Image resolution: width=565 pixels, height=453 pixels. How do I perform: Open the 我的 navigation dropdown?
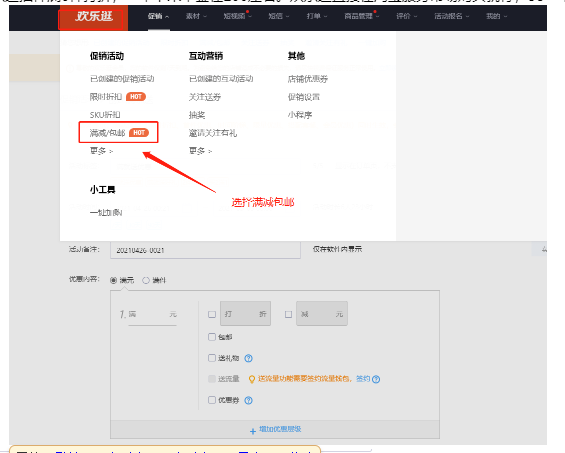[x=497, y=17]
